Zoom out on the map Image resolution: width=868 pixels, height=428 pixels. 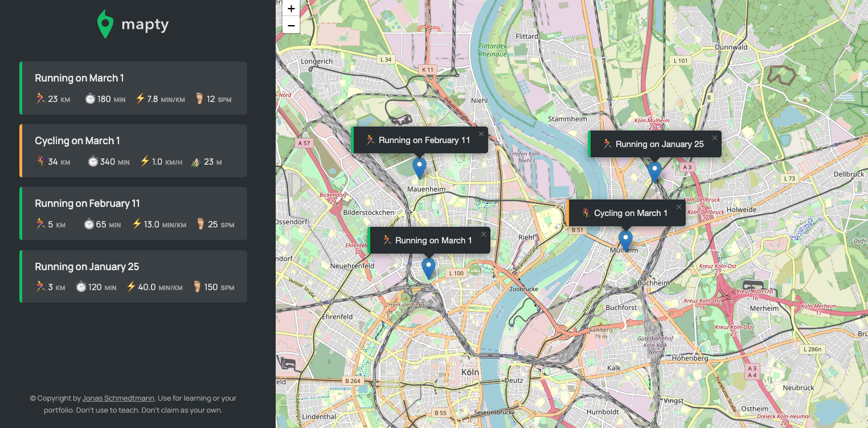[291, 25]
